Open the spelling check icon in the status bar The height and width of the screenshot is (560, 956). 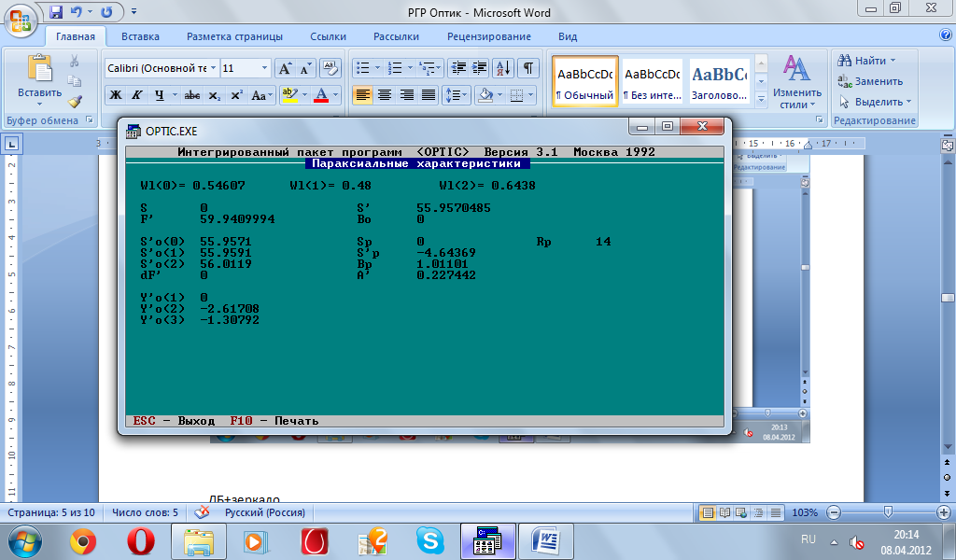(202, 512)
